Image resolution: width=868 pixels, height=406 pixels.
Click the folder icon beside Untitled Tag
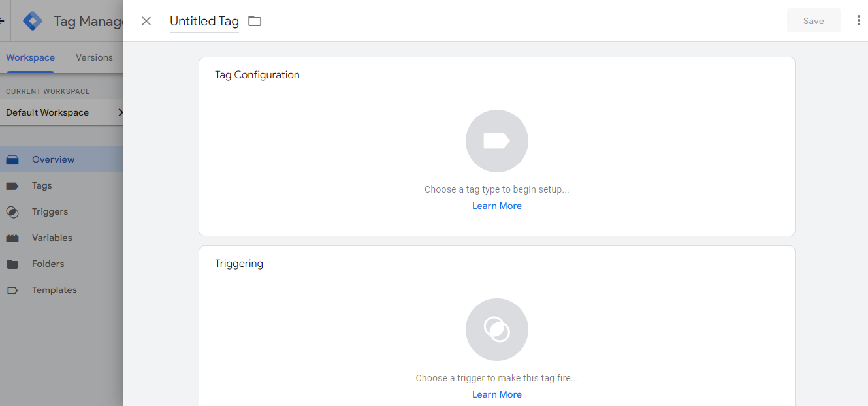tap(255, 21)
